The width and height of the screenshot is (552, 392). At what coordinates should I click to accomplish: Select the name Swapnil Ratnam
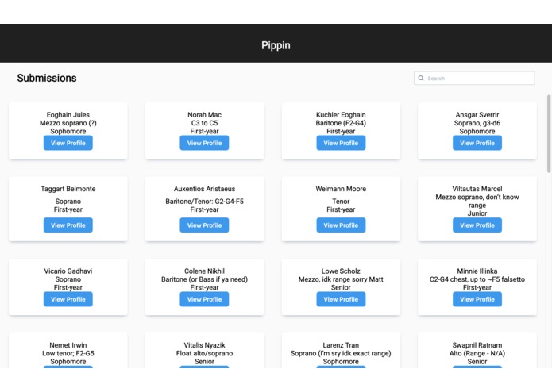click(x=477, y=345)
